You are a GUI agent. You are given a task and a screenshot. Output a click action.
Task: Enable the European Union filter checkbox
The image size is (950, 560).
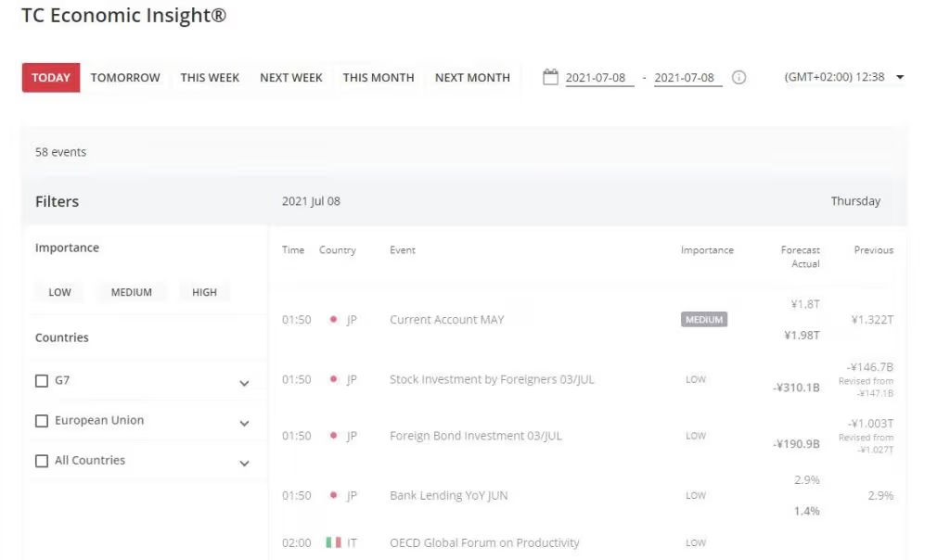(x=41, y=420)
